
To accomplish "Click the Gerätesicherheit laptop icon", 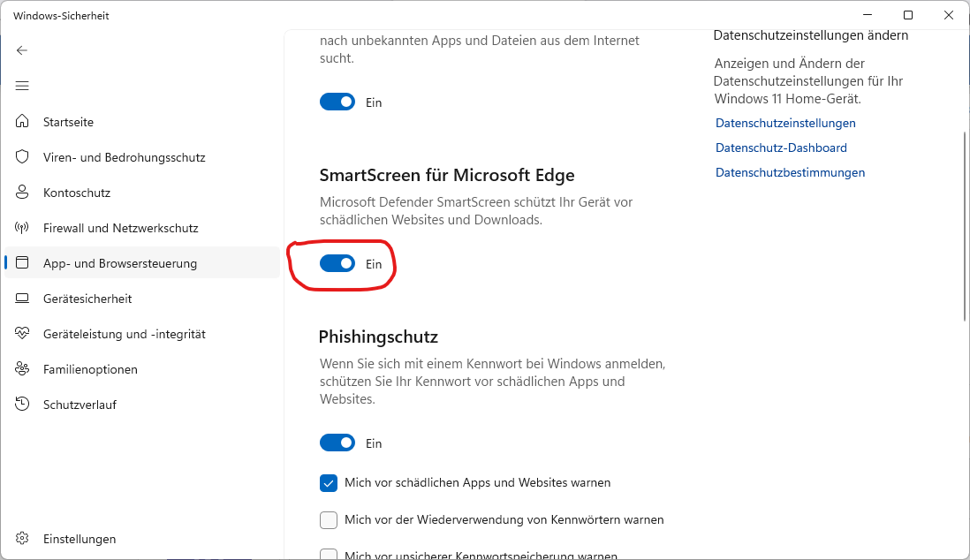I will (x=23, y=299).
